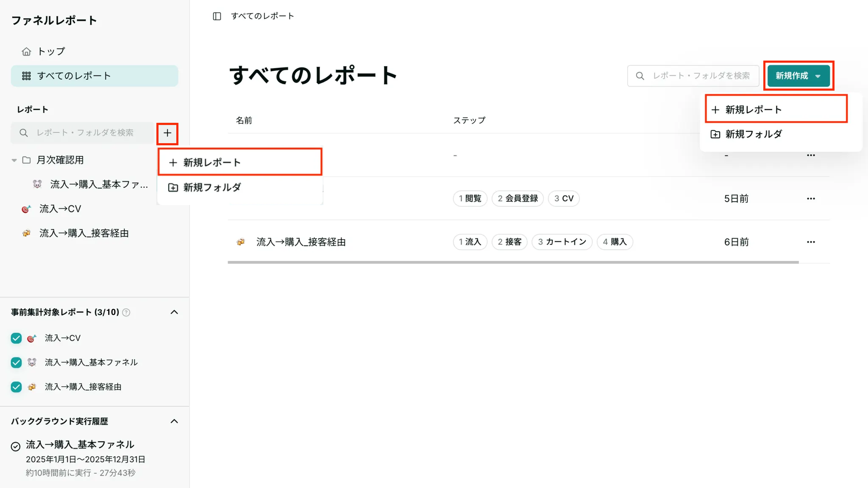The image size is (868, 488).
Task: Click the トップ home icon
Action: click(26, 51)
